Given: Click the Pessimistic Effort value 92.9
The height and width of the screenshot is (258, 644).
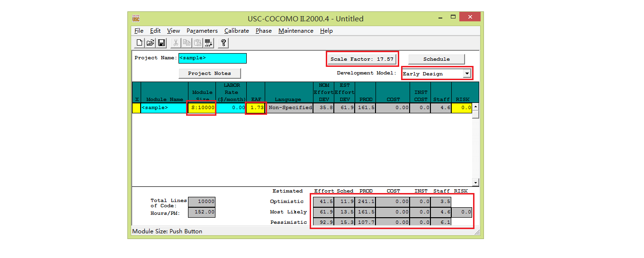Looking at the screenshot, I should pyautogui.click(x=324, y=222).
